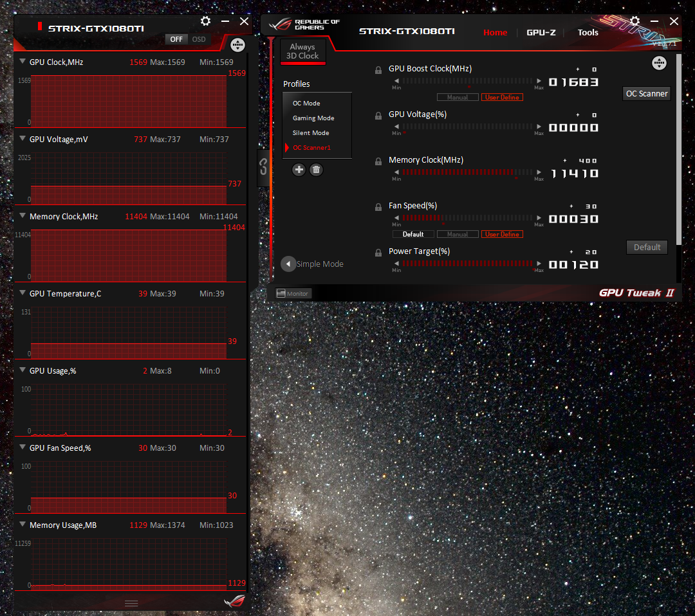Image resolution: width=695 pixels, height=616 pixels.
Task: Click the round move icon in monitor panel
Action: pos(237,45)
